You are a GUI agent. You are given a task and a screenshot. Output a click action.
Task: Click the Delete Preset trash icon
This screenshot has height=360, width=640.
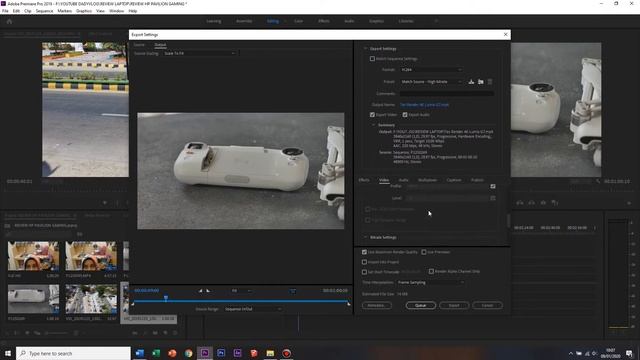(490, 82)
